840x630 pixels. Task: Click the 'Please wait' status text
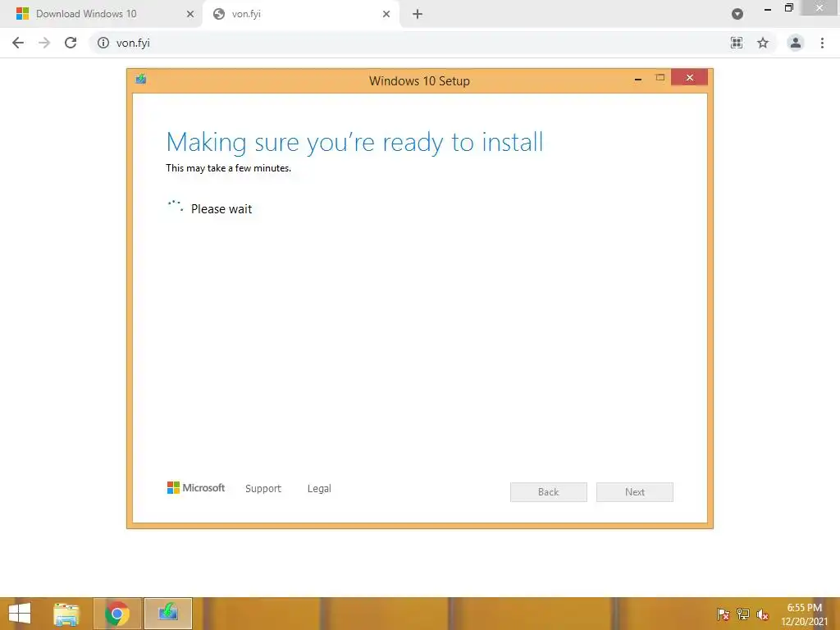click(x=221, y=209)
